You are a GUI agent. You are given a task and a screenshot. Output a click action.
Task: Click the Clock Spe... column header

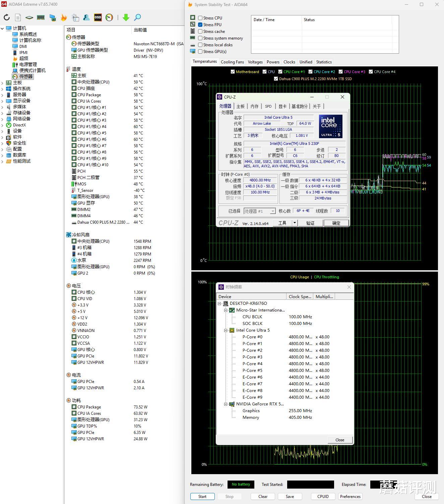300,296
